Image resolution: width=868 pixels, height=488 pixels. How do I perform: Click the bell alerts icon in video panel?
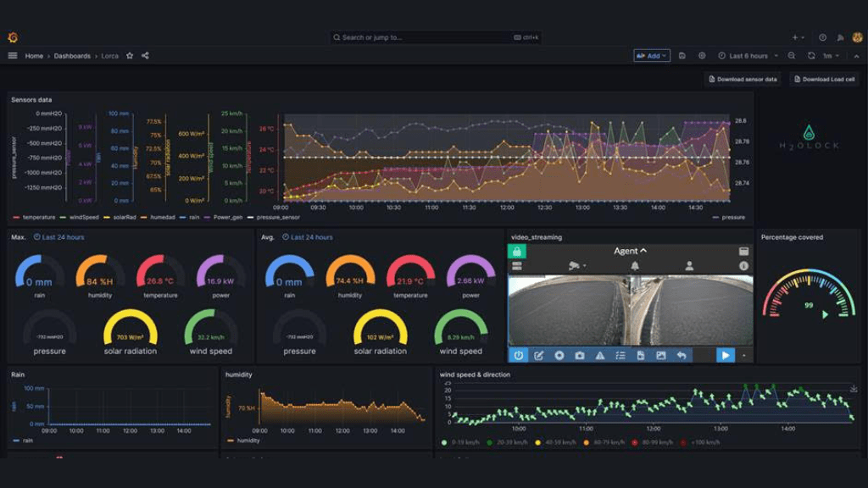click(635, 266)
